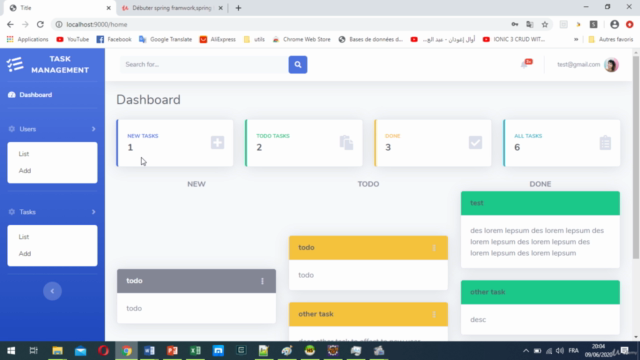640x360 pixels.
Task: Open PowerPoint in the taskbar
Action: 172,351
